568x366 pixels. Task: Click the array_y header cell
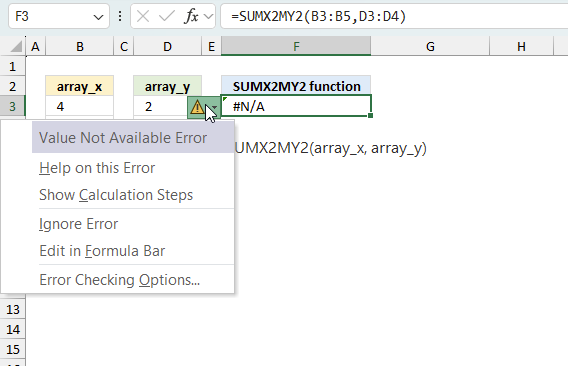[167, 86]
